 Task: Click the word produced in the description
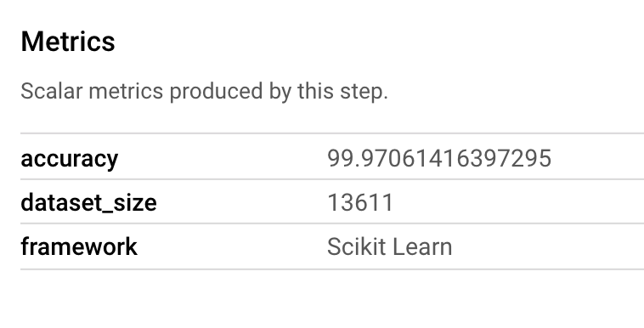216,93
